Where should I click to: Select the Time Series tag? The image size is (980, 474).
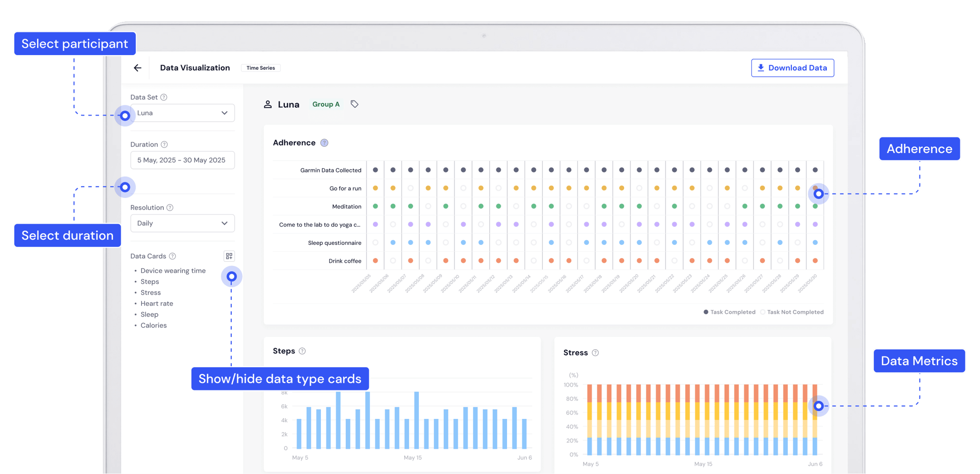pyautogui.click(x=261, y=68)
